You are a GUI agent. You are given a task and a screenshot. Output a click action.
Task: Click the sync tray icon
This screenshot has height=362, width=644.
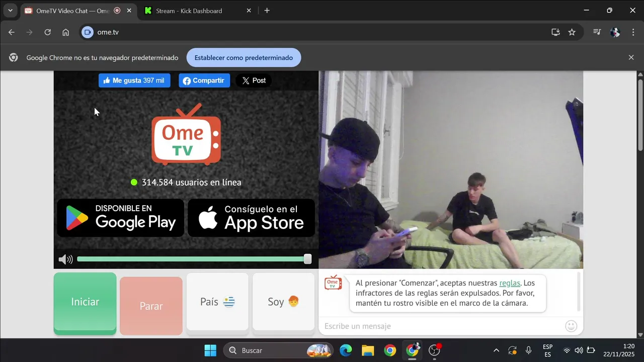click(x=513, y=350)
